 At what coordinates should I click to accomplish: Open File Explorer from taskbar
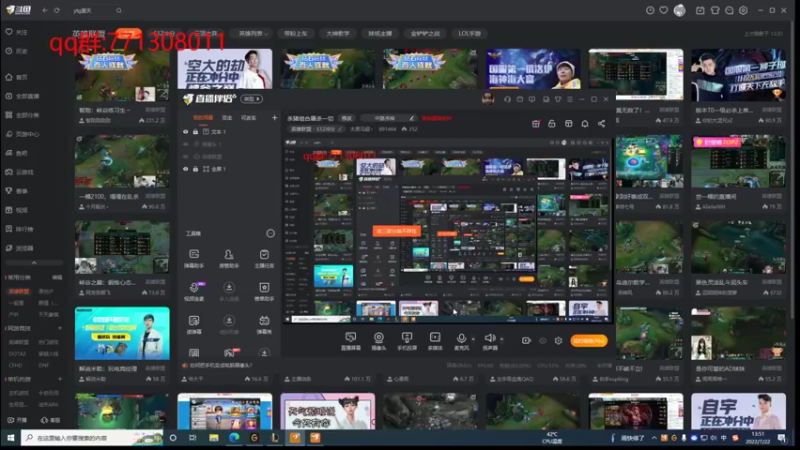coord(213,438)
